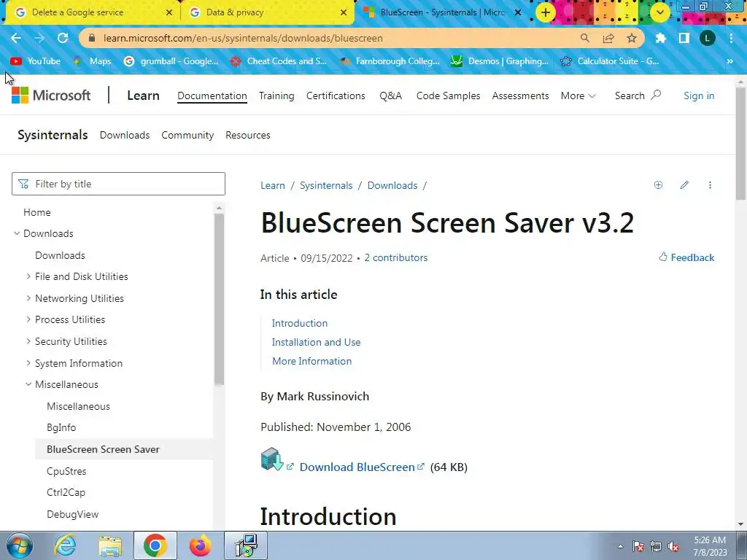Open the Extensions puzzle piece icon
Screen dimensions: 747x560
[x=661, y=38]
